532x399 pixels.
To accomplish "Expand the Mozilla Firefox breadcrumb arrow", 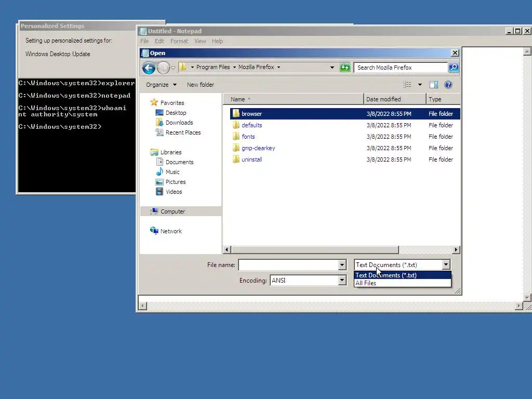I will 278,67.
